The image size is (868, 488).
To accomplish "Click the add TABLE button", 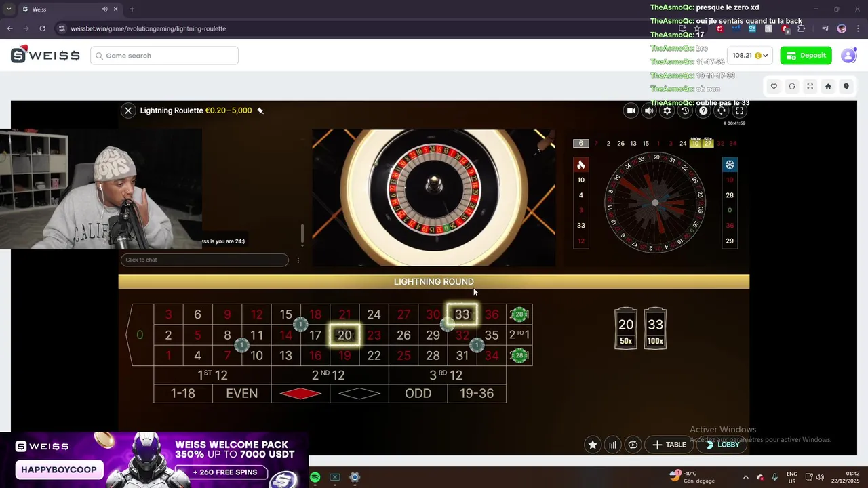I will 669,445.
